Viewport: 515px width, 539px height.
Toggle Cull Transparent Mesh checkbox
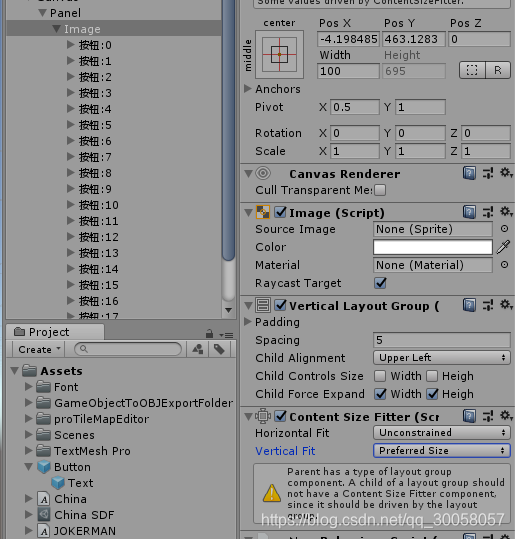click(380, 190)
